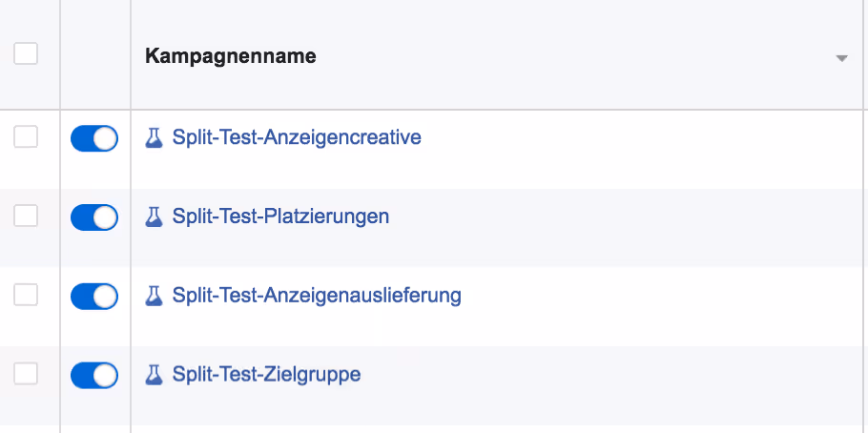Switch off the Split-Test-Zielgruppe campaign
This screenshot has height=433, width=868.
point(94,376)
